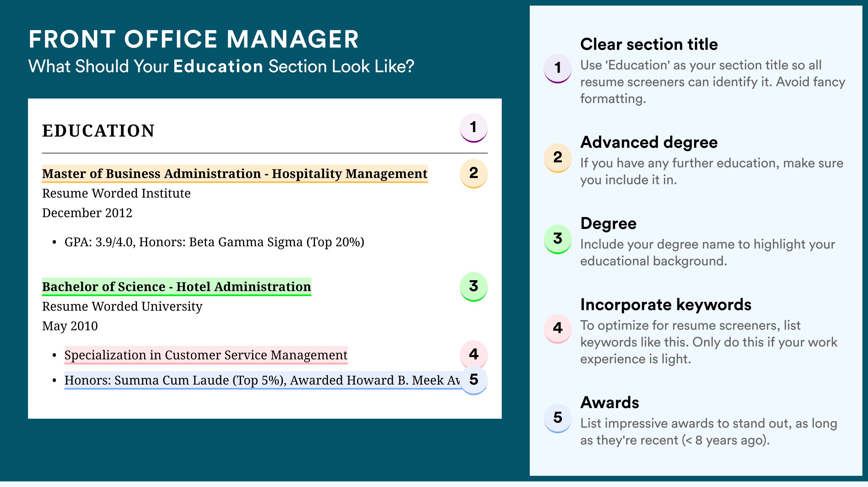Screen dimensions: 868x487
Task: Click badge 3 next to Degree tip
Action: click(x=558, y=238)
